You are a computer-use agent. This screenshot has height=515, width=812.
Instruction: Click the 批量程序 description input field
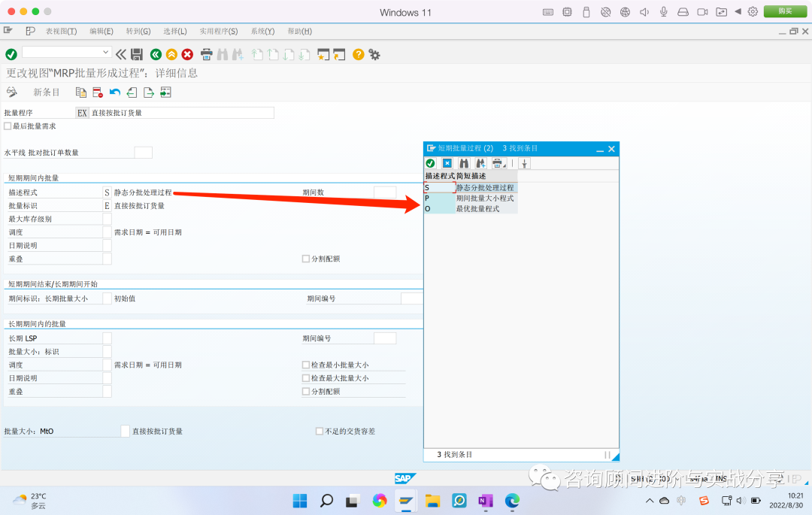(x=182, y=113)
